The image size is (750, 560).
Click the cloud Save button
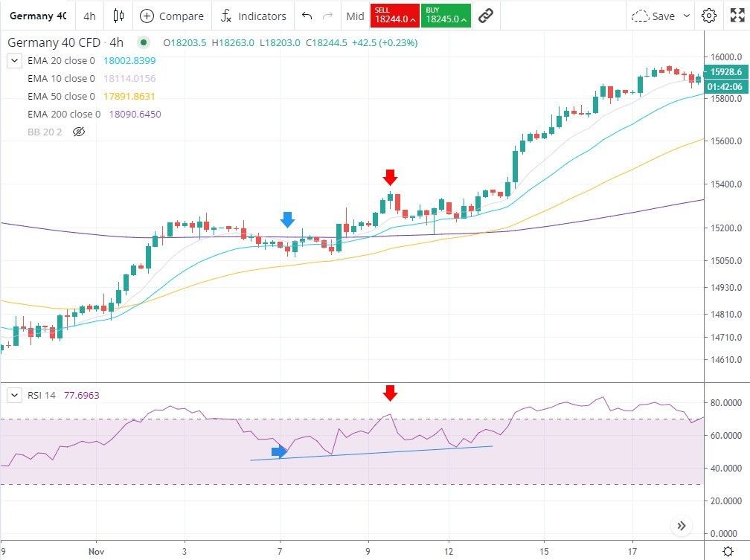pos(653,16)
